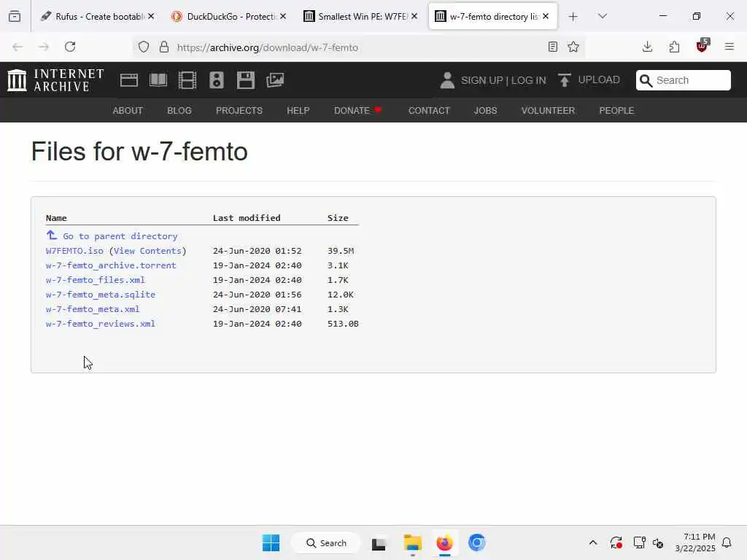Show site security padlock info
The image size is (747, 560).
coord(164,47)
